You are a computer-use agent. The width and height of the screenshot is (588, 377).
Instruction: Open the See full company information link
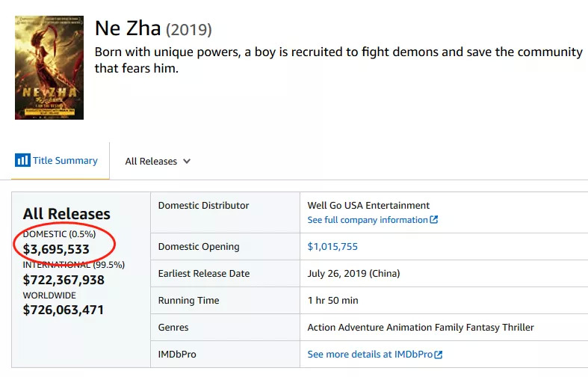pyautogui.click(x=368, y=220)
